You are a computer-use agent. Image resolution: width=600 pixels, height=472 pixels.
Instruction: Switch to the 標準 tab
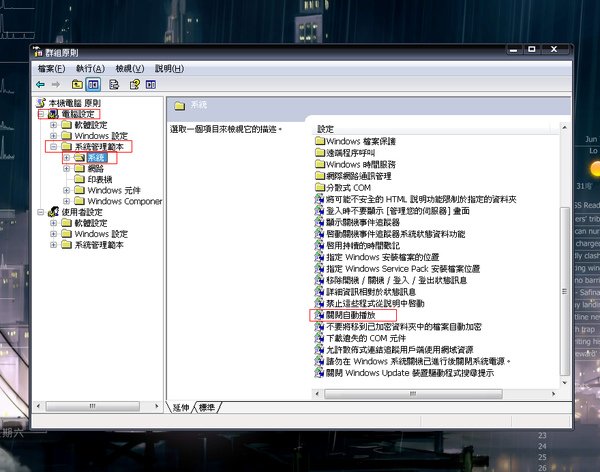(207, 408)
